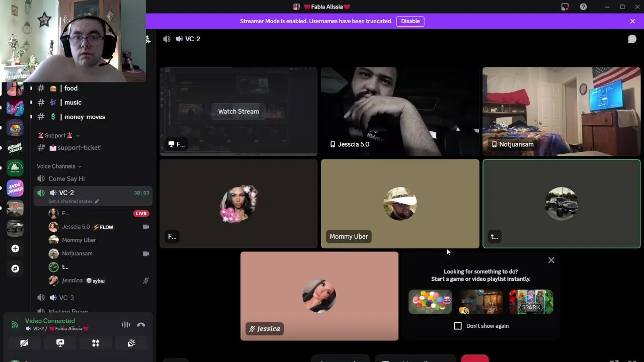
Task: Click the muted microphone icon beside jessica
Action: (x=146, y=281)
